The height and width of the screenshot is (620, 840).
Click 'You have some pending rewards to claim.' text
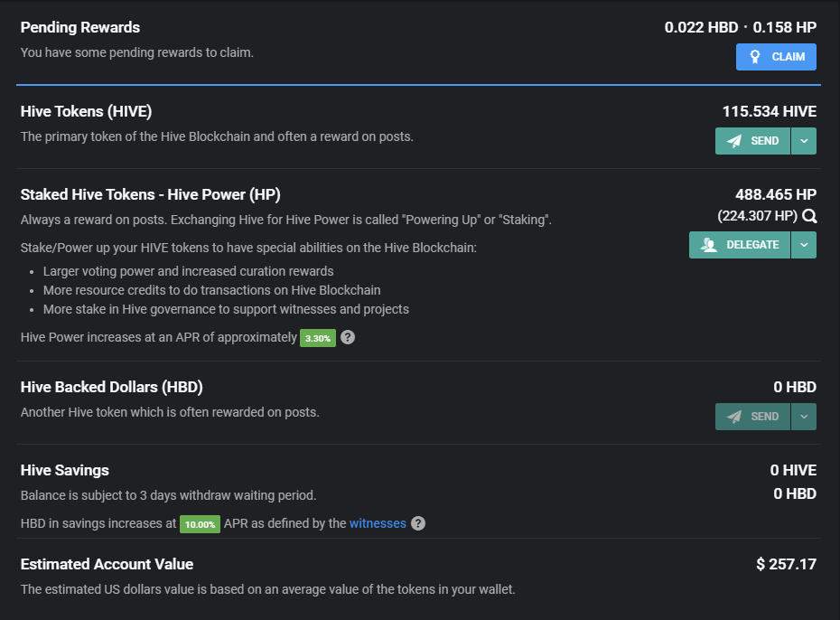137,52
